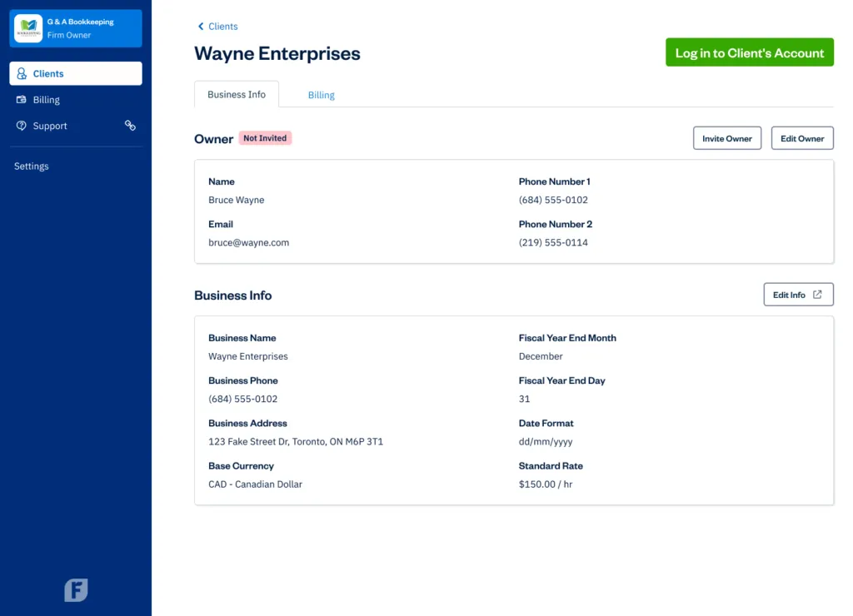Click Log in to Client's Account
The height and width of the screenshot is (616, 853).
coord(749,52)
